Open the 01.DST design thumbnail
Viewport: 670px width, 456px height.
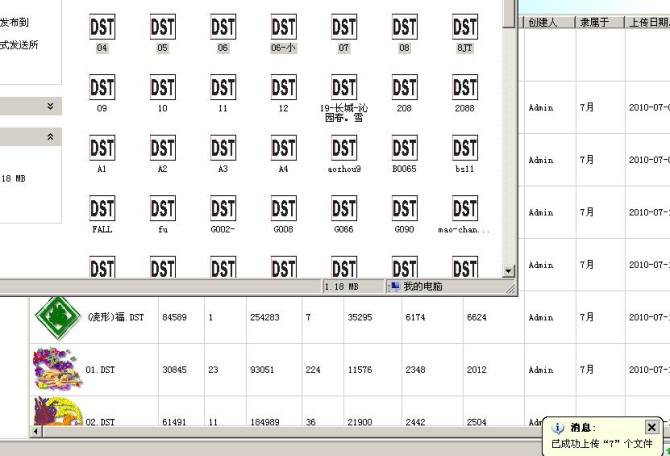tap(56, 370)
